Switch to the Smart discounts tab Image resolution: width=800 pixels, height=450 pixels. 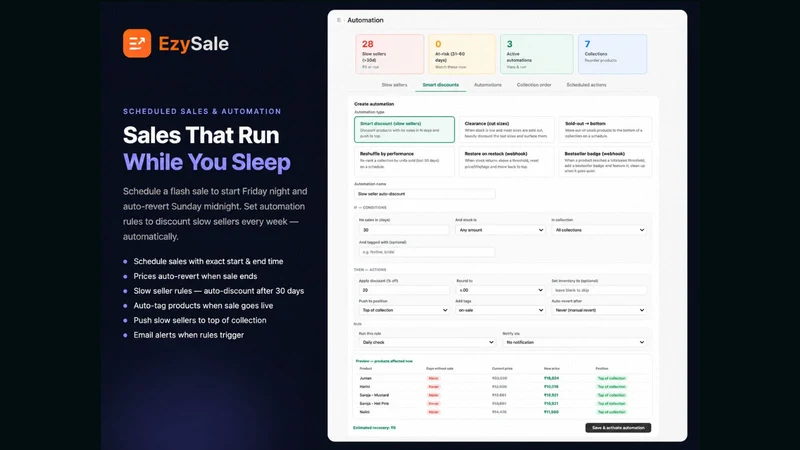[441, 85]
